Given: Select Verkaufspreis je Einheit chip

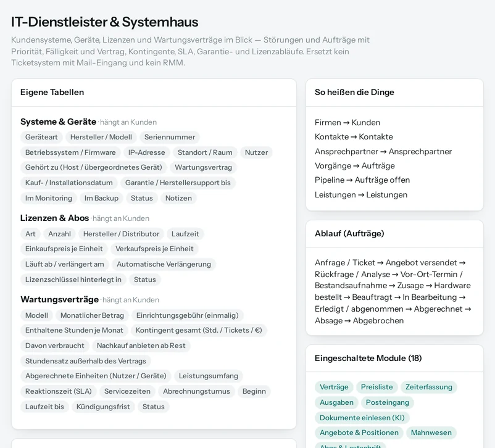Looking at the screenshot, I should (x=154, y=249).
